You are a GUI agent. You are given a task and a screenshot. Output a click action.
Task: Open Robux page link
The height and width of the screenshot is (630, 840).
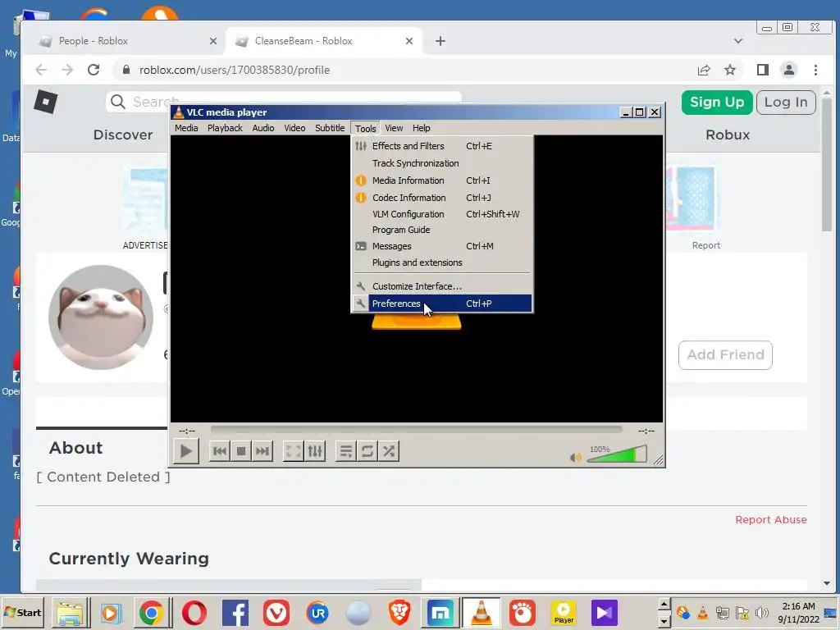(x=728, y=135)
